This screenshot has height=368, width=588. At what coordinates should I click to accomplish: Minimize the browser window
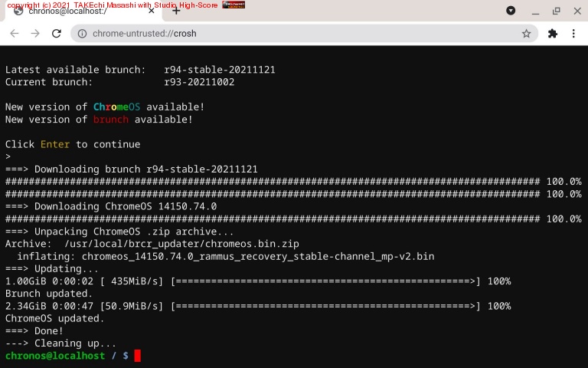535,11
